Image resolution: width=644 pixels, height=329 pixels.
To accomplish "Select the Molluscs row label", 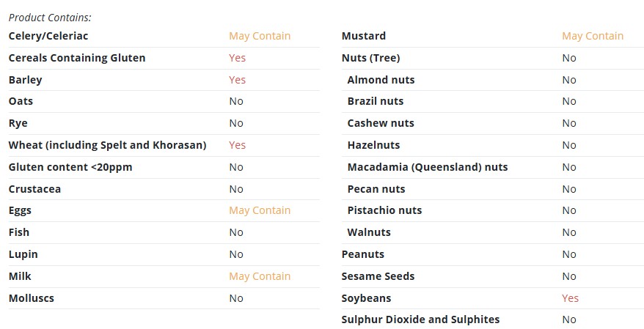I will point(32,298).
